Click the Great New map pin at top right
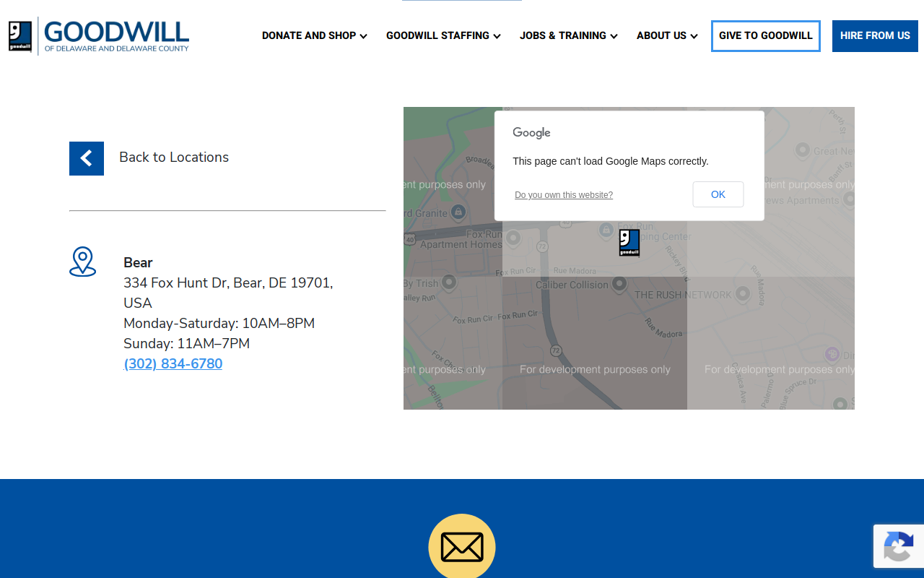Viewport: 924px width, 578px height. [802, 150]
